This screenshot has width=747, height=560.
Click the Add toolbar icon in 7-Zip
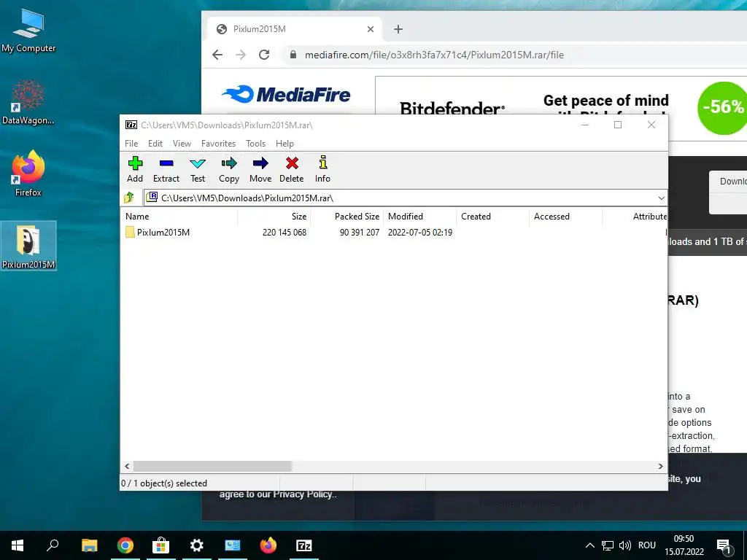pyautogui.click(x=135, y=169)
